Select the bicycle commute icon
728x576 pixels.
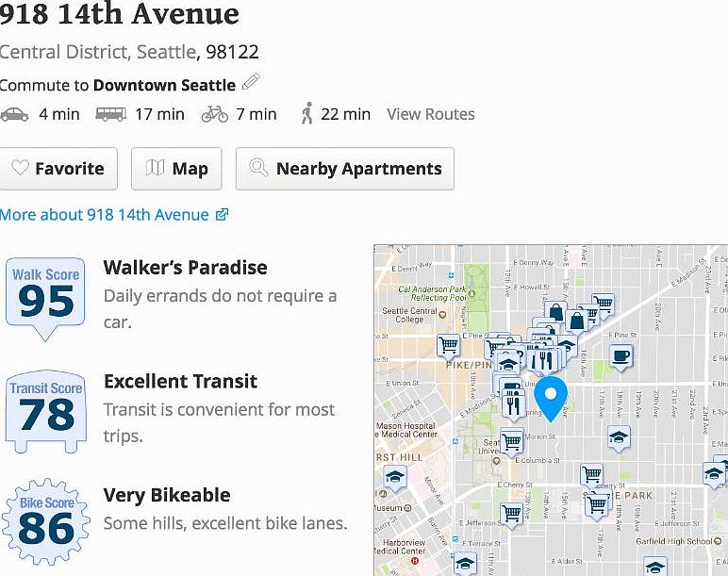[214, 114]
